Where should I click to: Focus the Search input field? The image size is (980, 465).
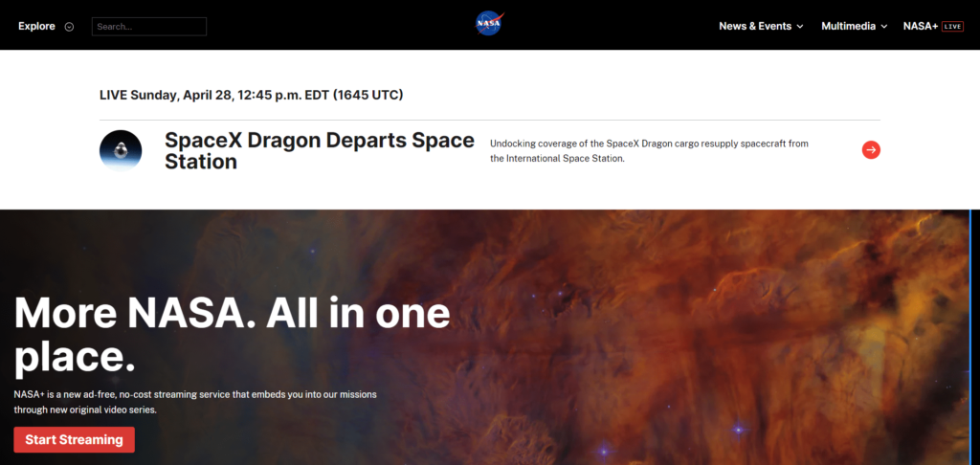148,27
